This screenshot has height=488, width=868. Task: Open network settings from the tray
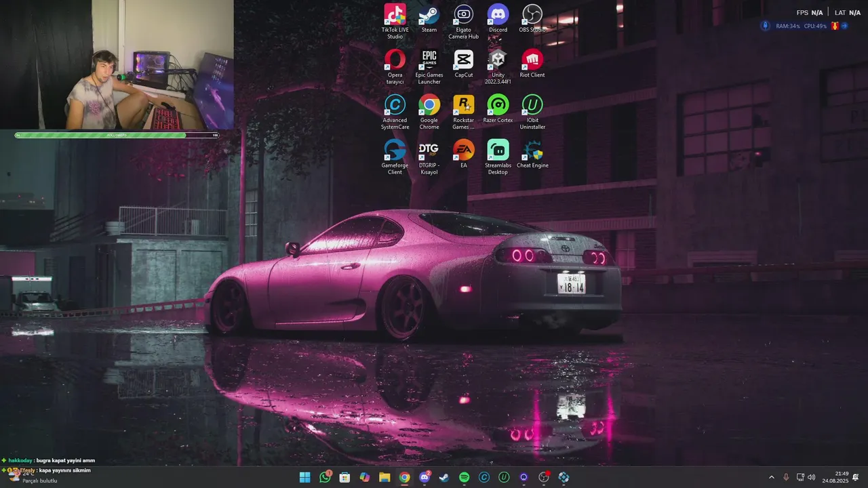pyautogui.click(x=800, y=477)
